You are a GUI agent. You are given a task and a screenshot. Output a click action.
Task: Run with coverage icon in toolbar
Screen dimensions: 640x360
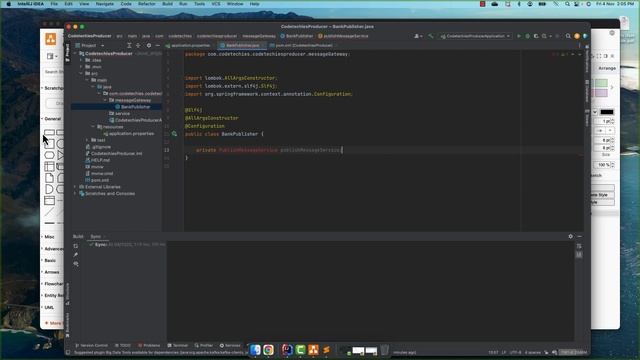(536, 36)
